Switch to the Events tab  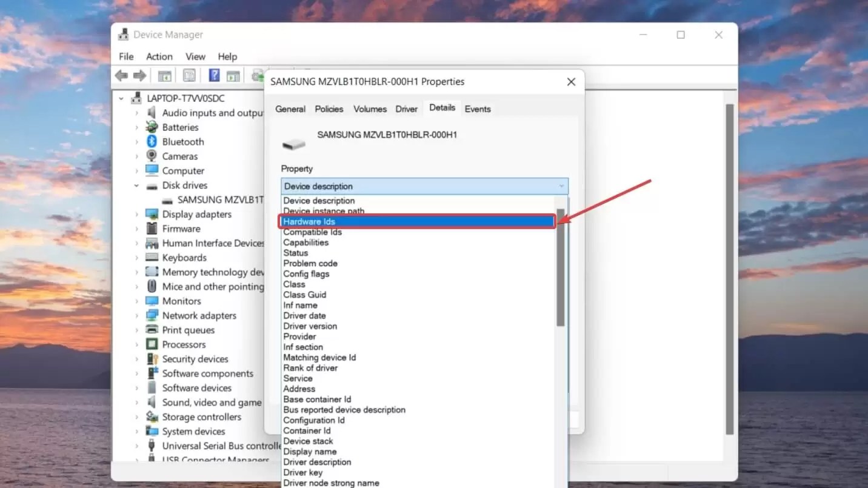(477, 109)
